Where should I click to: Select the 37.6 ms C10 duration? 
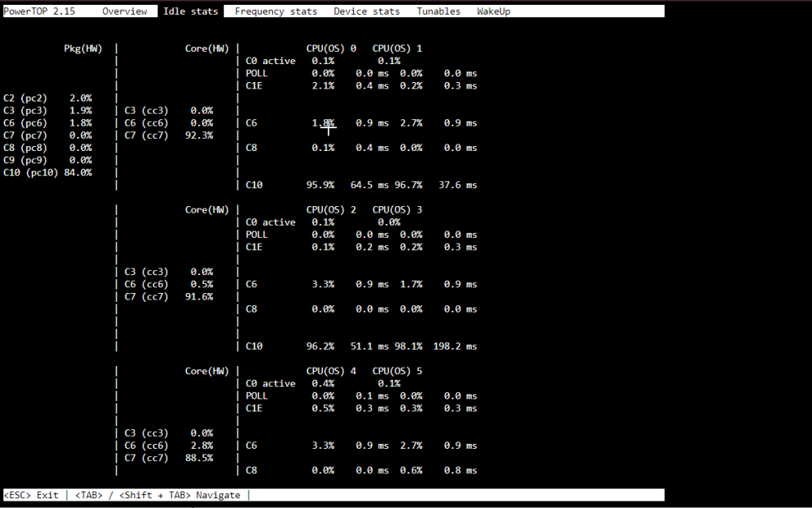(x=458, y=185)
